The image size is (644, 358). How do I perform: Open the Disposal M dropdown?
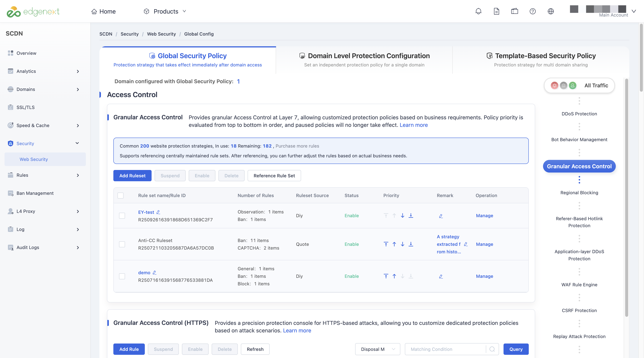click(378, 349)
